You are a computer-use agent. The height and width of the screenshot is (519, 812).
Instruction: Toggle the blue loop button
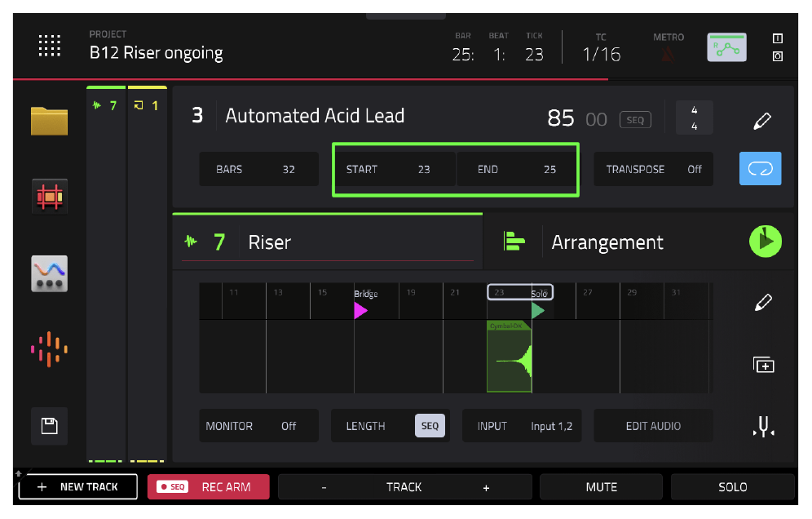click(760, 168)
